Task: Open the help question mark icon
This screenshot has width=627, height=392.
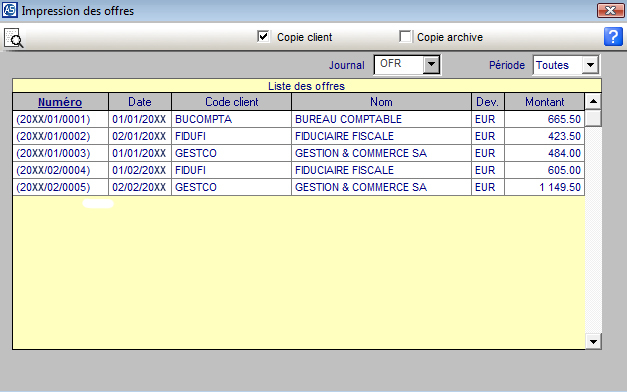Action: tap(613, 37)
